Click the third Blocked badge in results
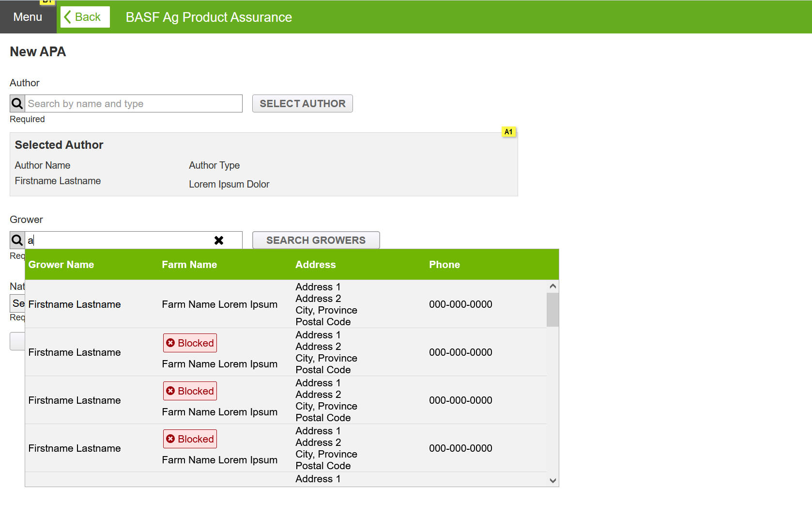812x506 pixels. [190, 439]
